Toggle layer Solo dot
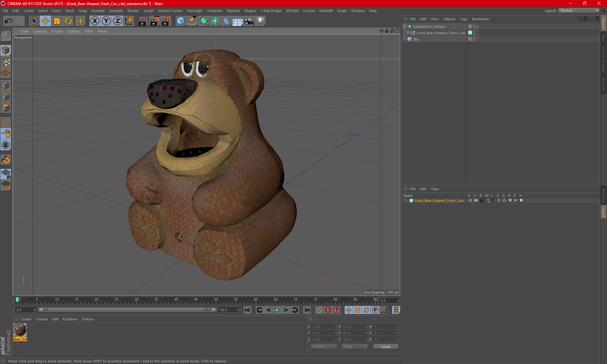The width and height of the screenshot is (607, 364). 470,200
